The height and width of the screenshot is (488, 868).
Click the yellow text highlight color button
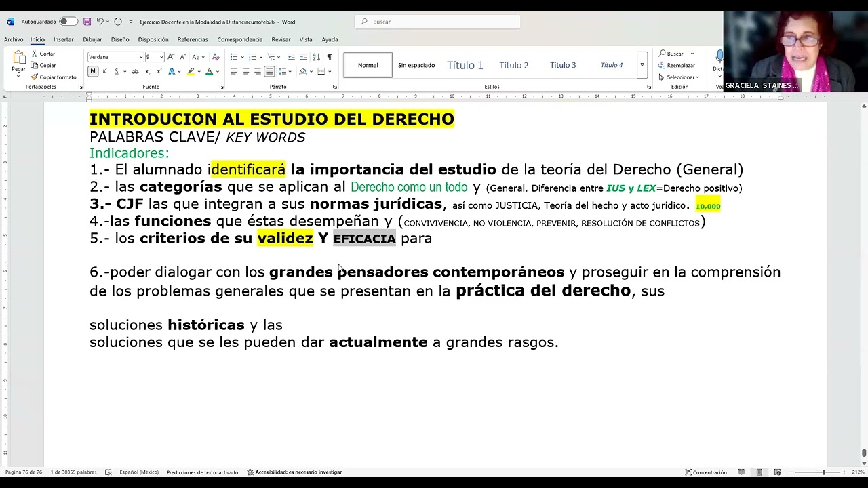pos(191,71)
